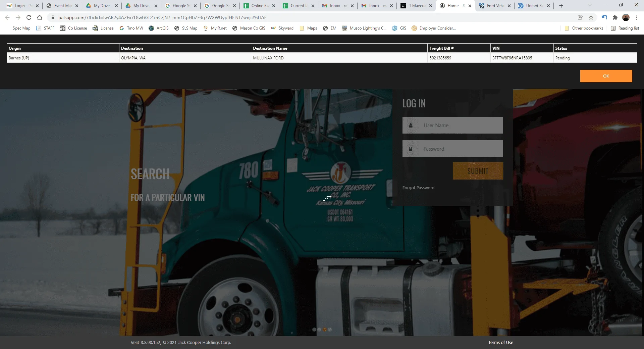Viewport: 644px width, 349px height.
Task: Click the OK button to dismiss results
Action: 606,76
